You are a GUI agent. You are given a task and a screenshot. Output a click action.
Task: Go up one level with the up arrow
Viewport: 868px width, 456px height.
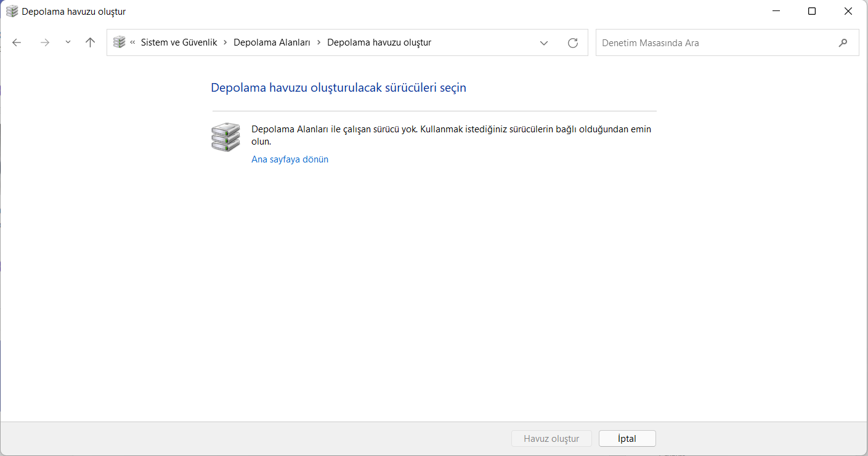91,42
